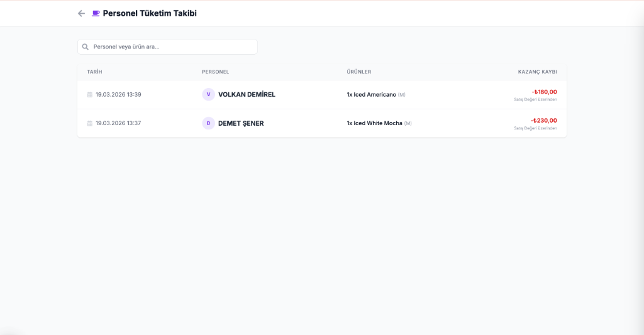Focus the 'Personel veya ürün ara' search field
The height and width of the screenshot is (335, 644).
pyautogui.click(x=173, y=47)
